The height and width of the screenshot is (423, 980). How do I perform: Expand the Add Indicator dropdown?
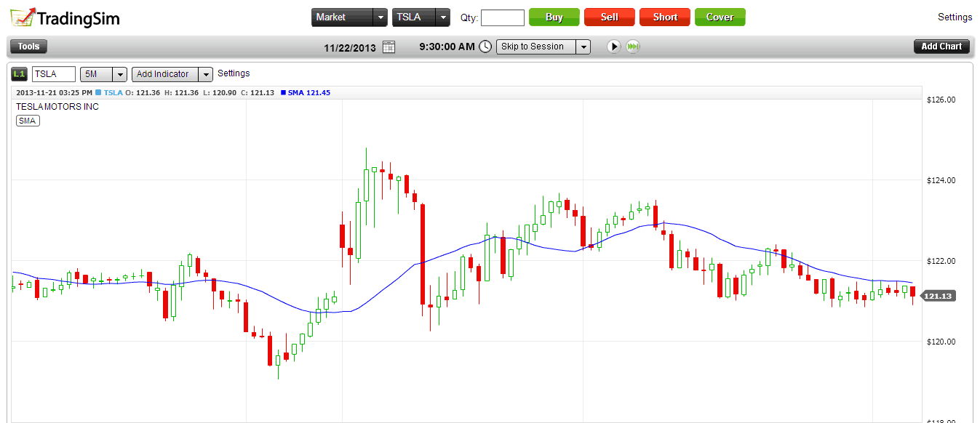[206, 73]
